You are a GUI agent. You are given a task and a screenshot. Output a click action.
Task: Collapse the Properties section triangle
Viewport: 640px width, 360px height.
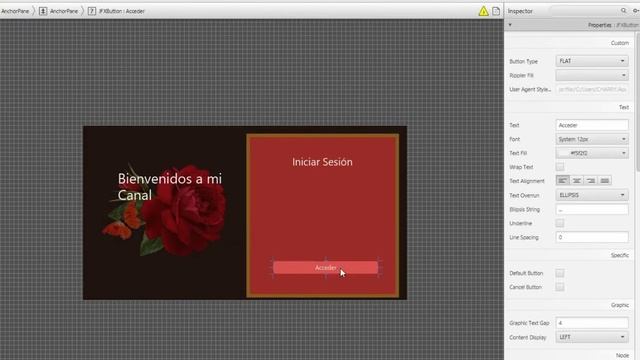click(510, 25)
